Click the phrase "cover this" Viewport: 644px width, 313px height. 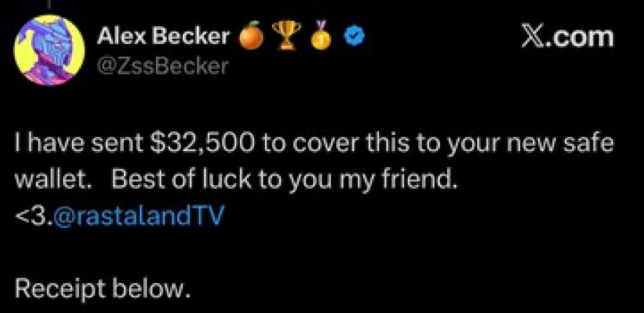click(x=345, y=145)
